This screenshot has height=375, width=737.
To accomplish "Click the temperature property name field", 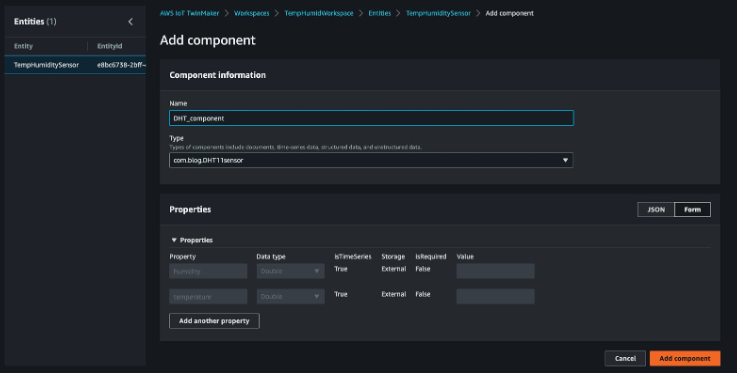I will pos(208,297).
